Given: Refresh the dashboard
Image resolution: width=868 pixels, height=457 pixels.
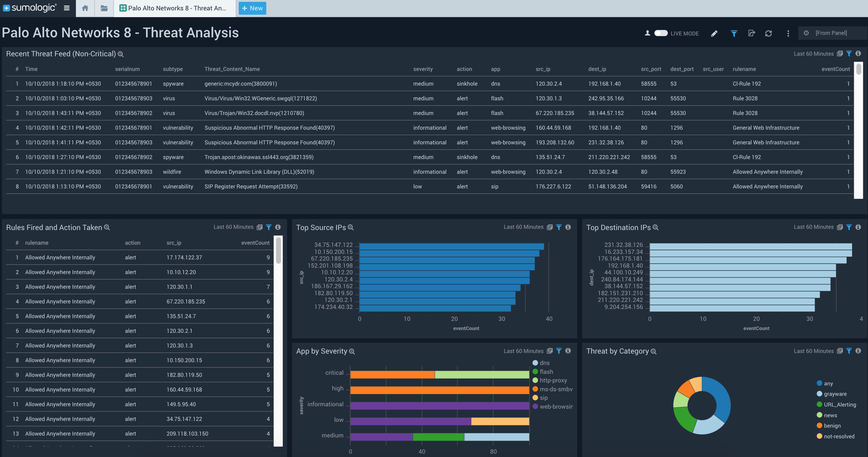Looking at the screenshot, I should click(x=768, y=33).
